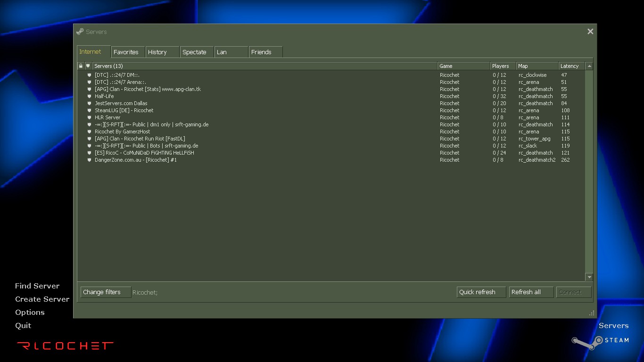
Task: Click the latency value 47
Action: (564, 75)
